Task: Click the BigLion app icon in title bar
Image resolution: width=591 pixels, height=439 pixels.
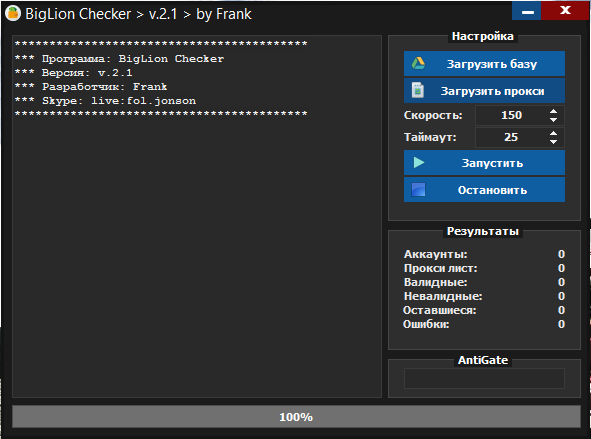Action: pos(13,14)
